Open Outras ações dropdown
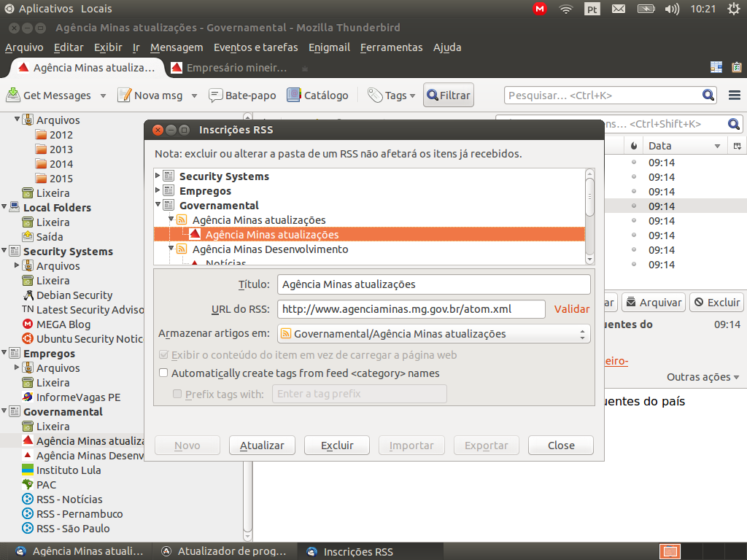Viewport: 747px width, 560px height. pos(703,377)
